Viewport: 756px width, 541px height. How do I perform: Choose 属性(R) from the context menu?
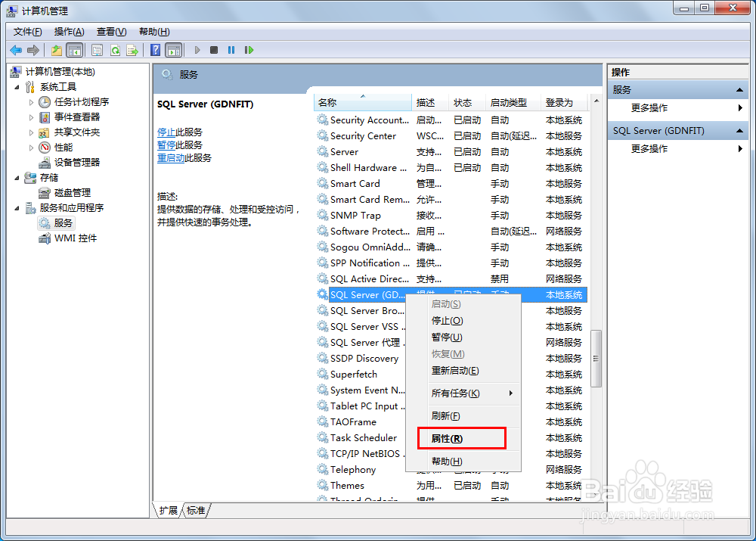pyautogui.click(x=446, y=438)
